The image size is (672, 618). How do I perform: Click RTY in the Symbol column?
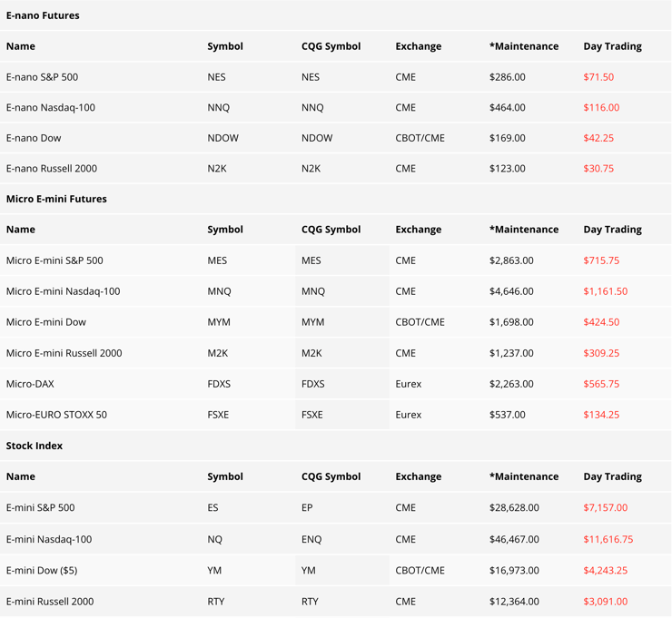[x=216, y=602]
